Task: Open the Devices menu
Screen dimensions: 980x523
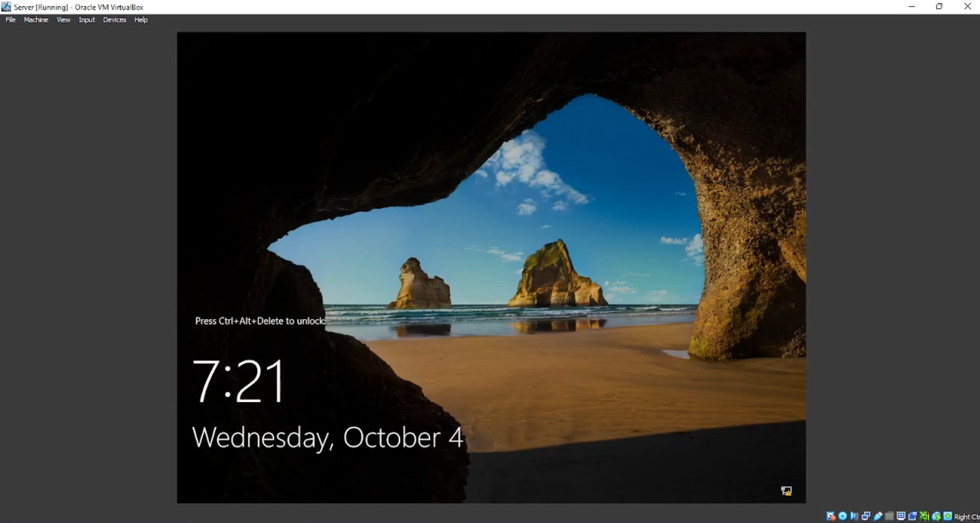Action: [x=114, y=20]
